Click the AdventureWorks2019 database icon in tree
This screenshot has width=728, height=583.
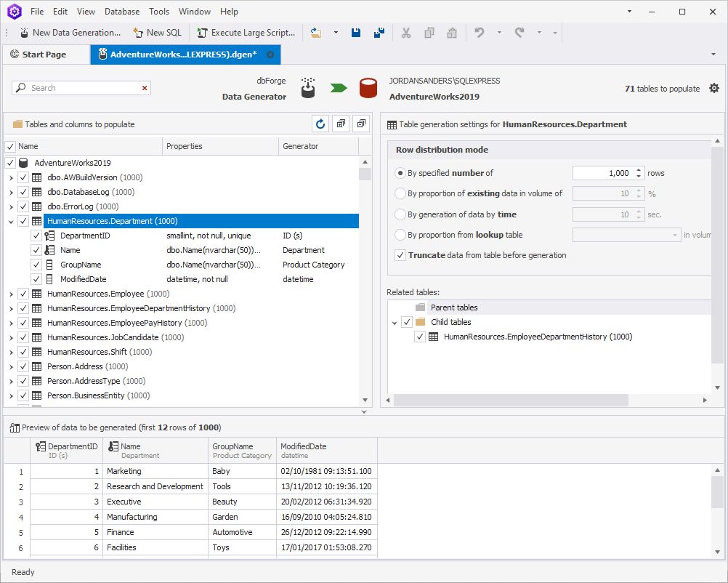point(23,163)
